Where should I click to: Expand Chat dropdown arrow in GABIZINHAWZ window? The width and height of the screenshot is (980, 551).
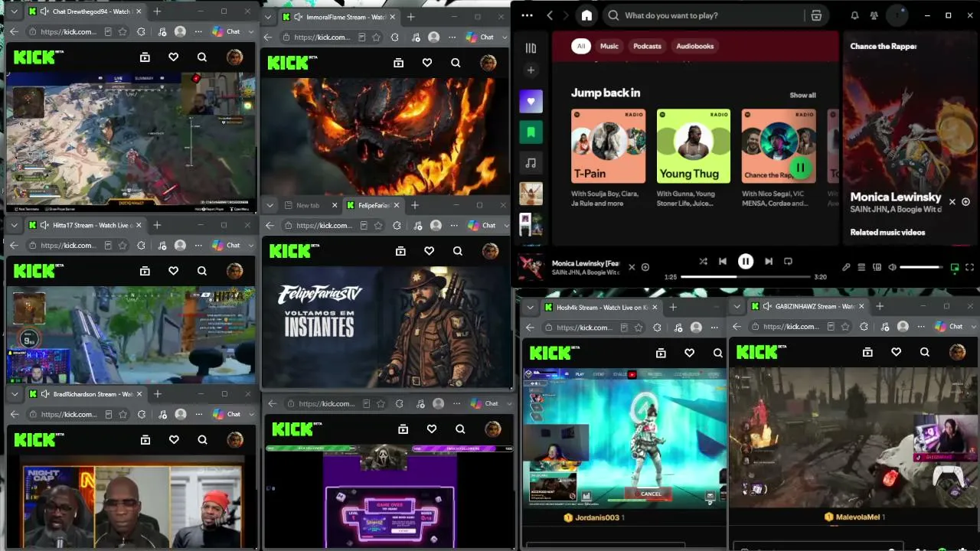point(973,327)
